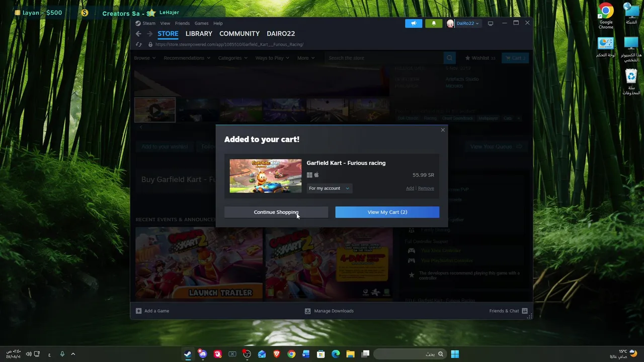Click the microphone icon in the system tray
The width and height of the screenshot is (644, 362).
click(x=62, y=354)
